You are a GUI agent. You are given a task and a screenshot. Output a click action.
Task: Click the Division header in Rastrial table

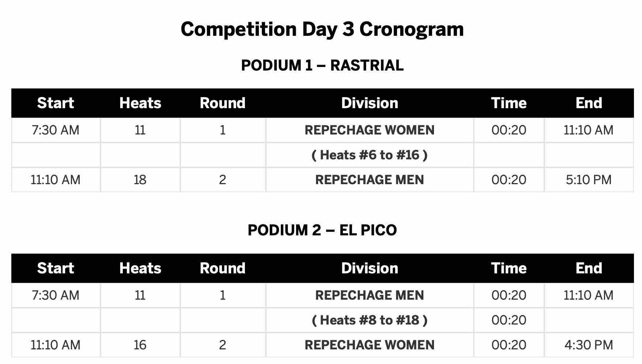coord(369,103)
